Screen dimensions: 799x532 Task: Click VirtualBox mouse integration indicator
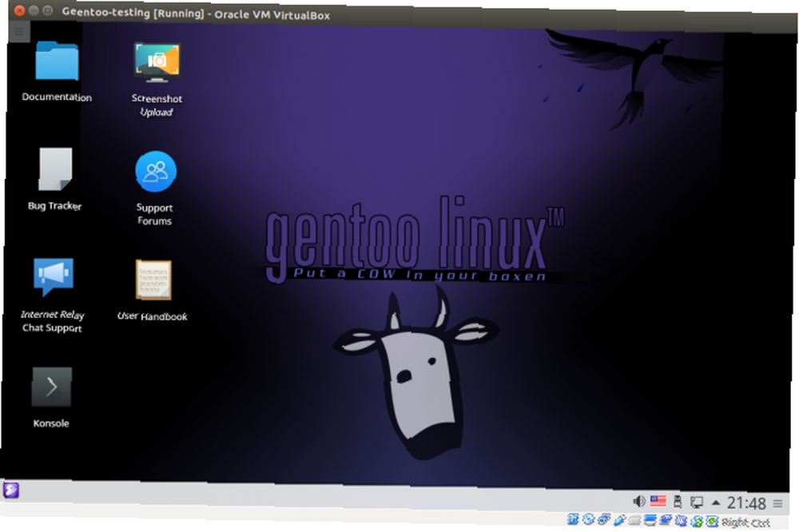click(x=697, y=522)
